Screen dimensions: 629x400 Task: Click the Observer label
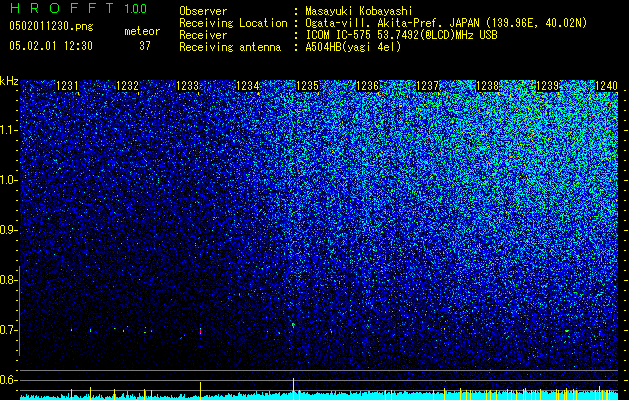coord(203,11)
